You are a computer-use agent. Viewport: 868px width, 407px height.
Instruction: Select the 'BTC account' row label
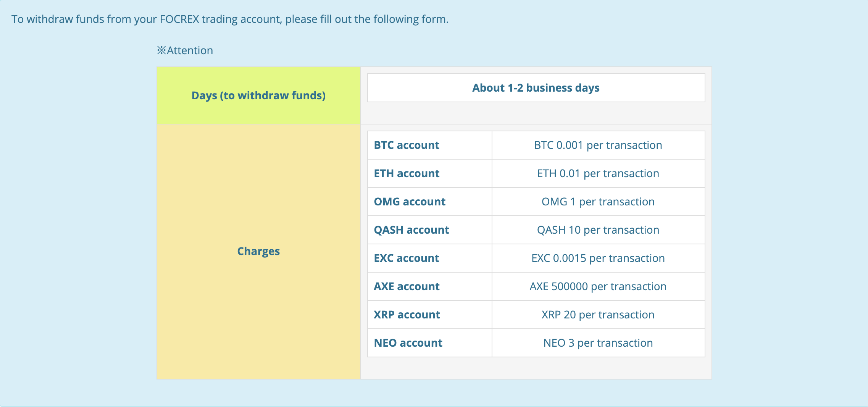click(407, 145)
